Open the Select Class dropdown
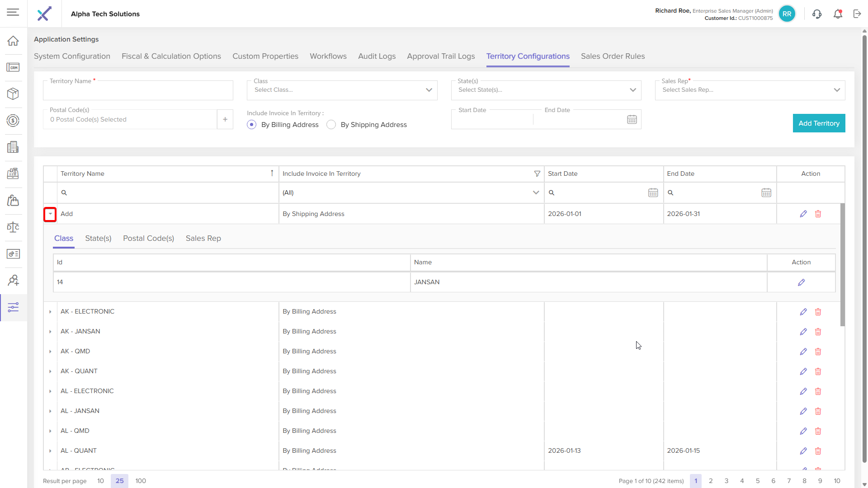Screen dimensions: 868x488 (x=342, y=90)
